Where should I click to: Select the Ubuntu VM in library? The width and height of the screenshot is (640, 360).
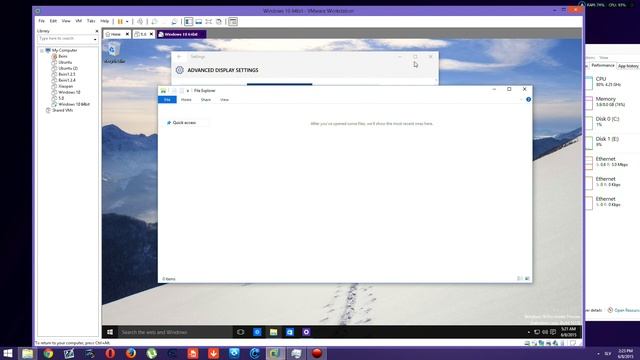(x=65, y=62)
